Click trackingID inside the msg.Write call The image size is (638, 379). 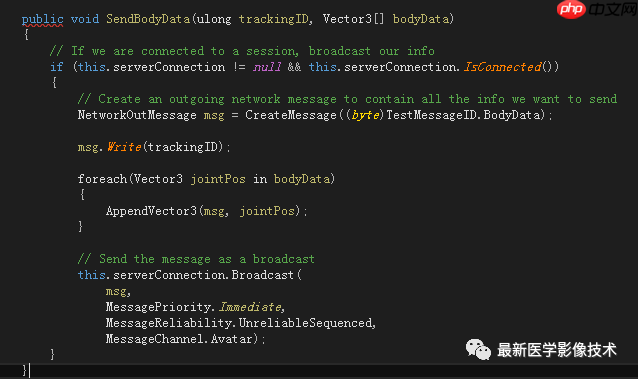(x=182, y=147)
